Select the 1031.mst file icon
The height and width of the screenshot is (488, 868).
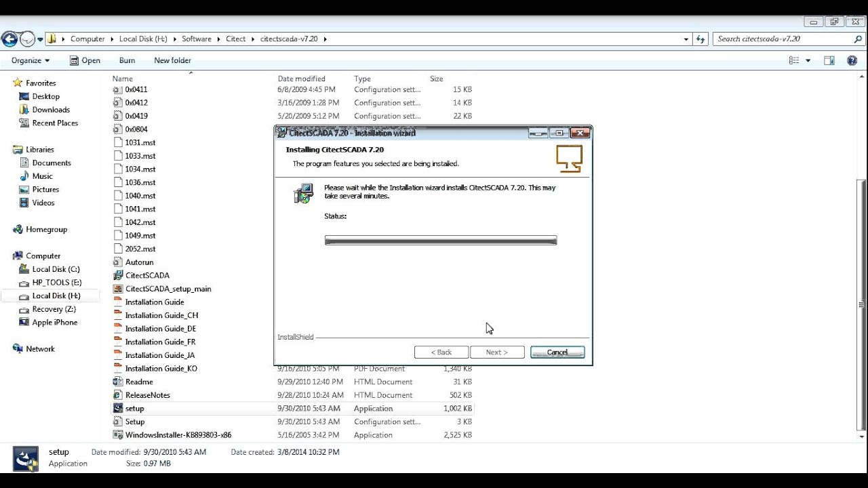coord(118,142)
